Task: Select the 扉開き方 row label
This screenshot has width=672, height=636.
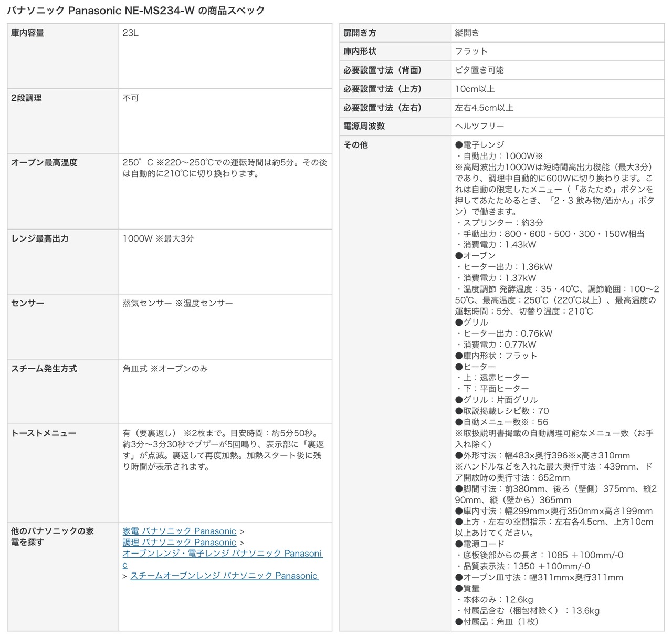Action: point(360,33)
